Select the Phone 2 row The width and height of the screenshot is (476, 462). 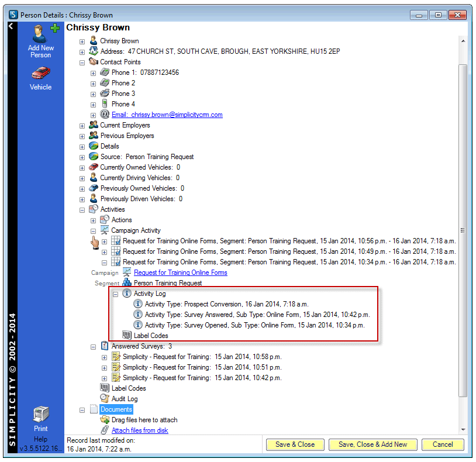coord(123,83)
